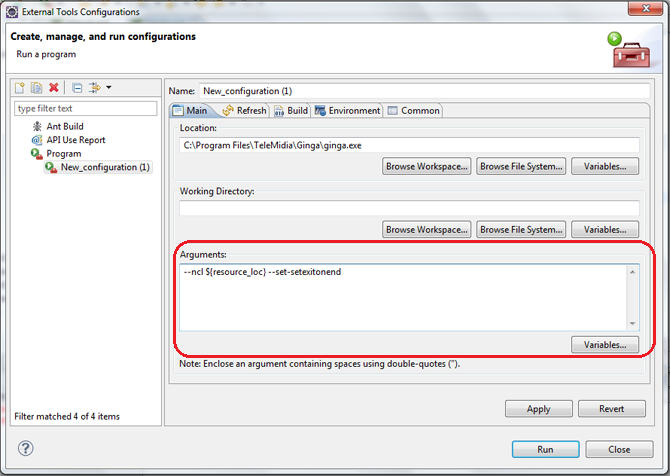
Task: Select the Ant Build tree item
Action: (64, 127)
